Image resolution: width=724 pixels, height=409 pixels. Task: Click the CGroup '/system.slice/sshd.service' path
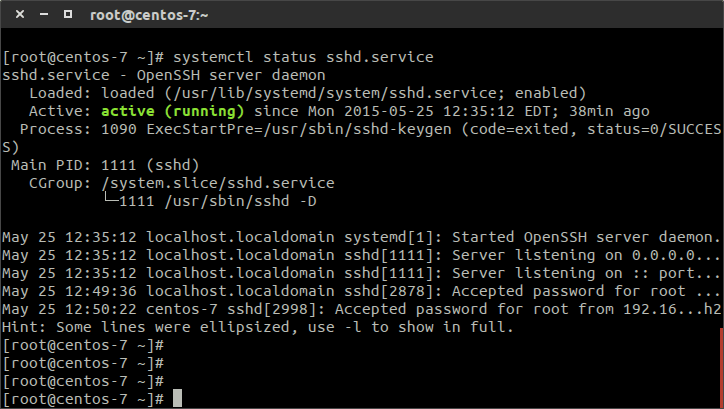point(218,183)
